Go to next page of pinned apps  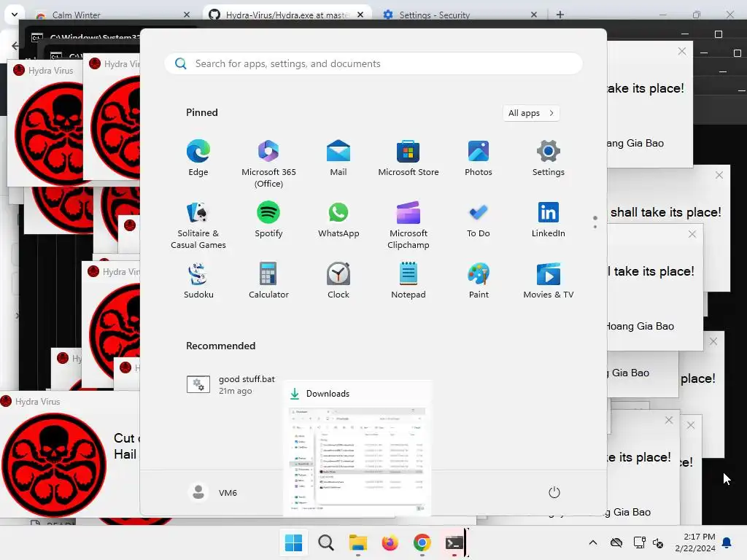595,227
